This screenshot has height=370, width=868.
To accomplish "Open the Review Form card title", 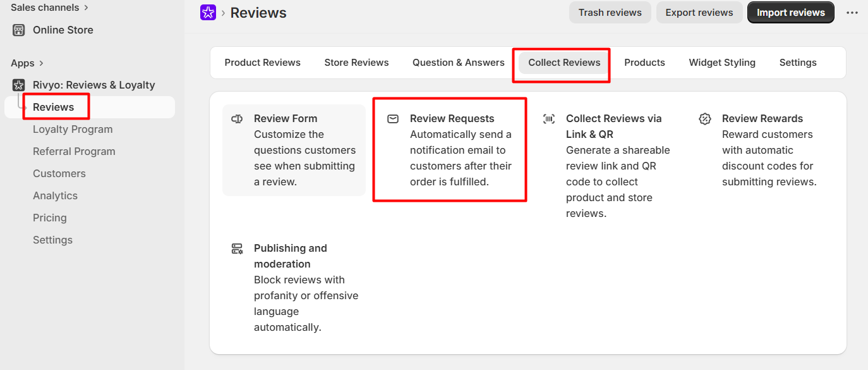I will [x=286, y=118].
